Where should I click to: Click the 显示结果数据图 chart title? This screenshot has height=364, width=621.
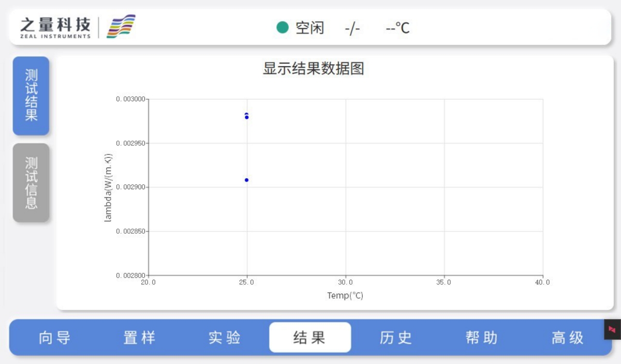pos(313,69)
